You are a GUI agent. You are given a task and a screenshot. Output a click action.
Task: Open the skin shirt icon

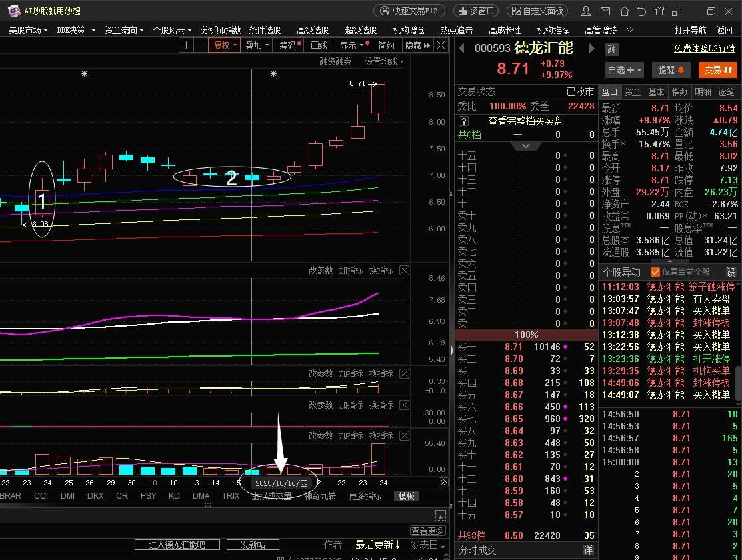click(x=659, y=11)
